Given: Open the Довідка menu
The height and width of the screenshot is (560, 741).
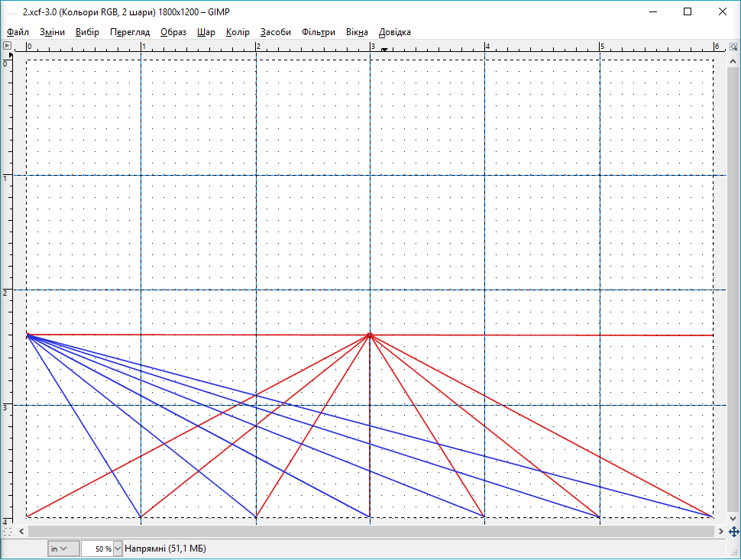Looking at the screenshot, I should [395, 32].
